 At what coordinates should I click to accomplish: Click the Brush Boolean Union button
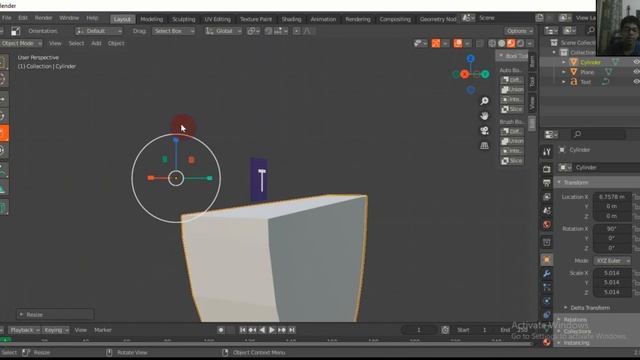512,141
